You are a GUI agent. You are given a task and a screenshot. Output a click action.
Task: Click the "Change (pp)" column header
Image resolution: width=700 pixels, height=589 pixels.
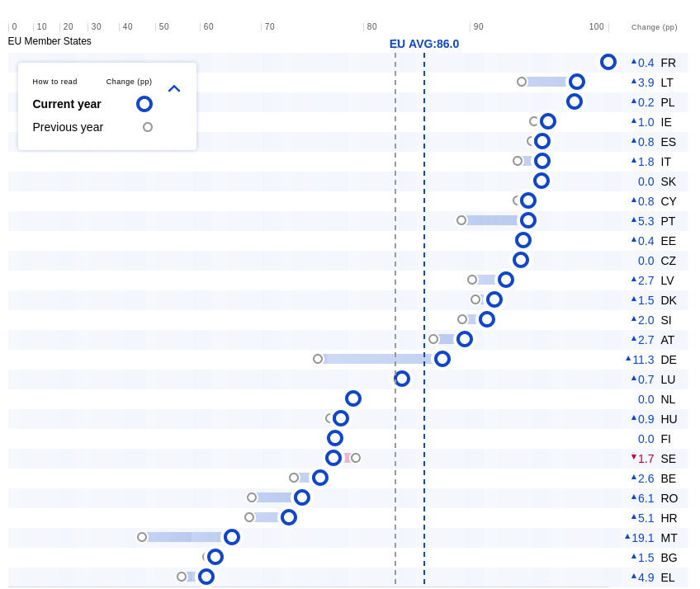(x=654, y=27)
